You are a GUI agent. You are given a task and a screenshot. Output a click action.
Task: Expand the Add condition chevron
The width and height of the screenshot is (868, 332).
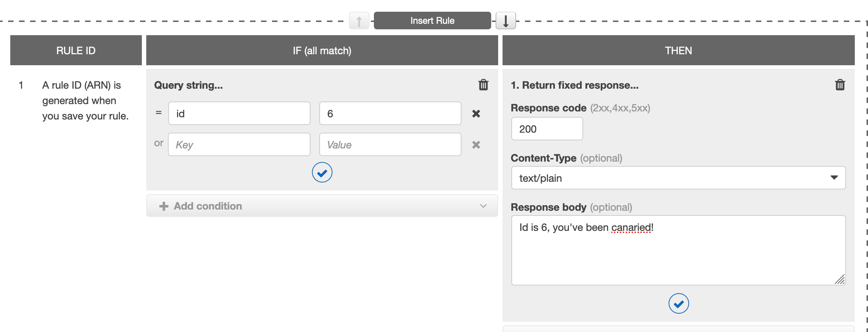coord(483,206)
